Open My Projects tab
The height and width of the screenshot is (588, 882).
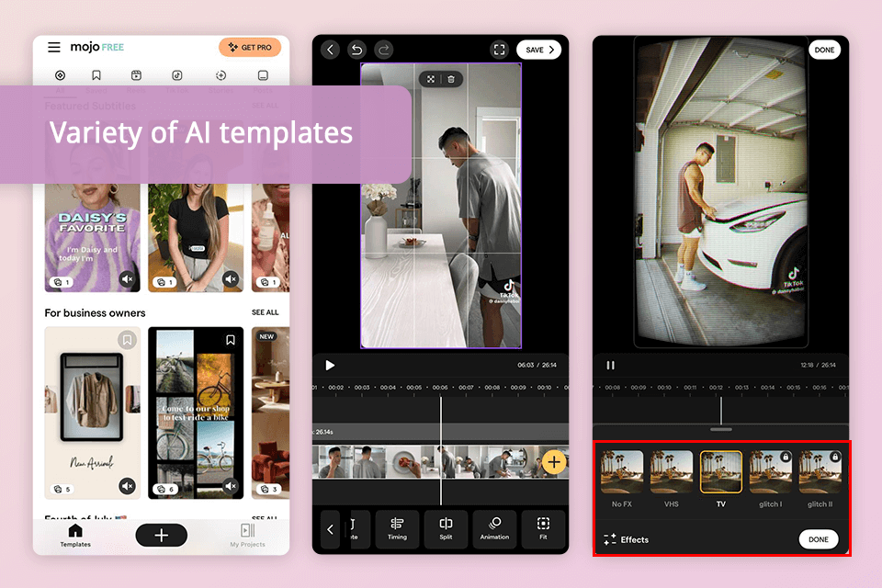coord(247,535)
